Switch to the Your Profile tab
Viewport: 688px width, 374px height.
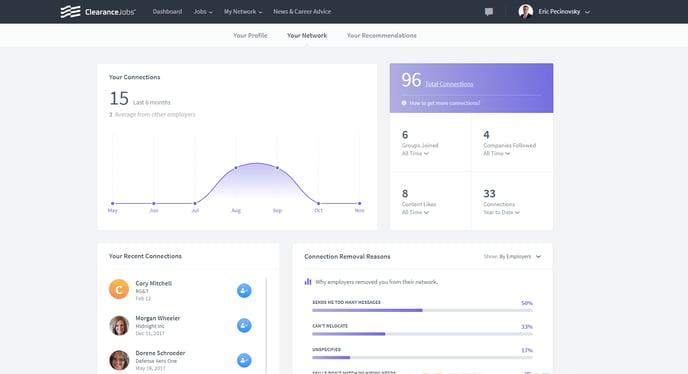tap(250, 36)
